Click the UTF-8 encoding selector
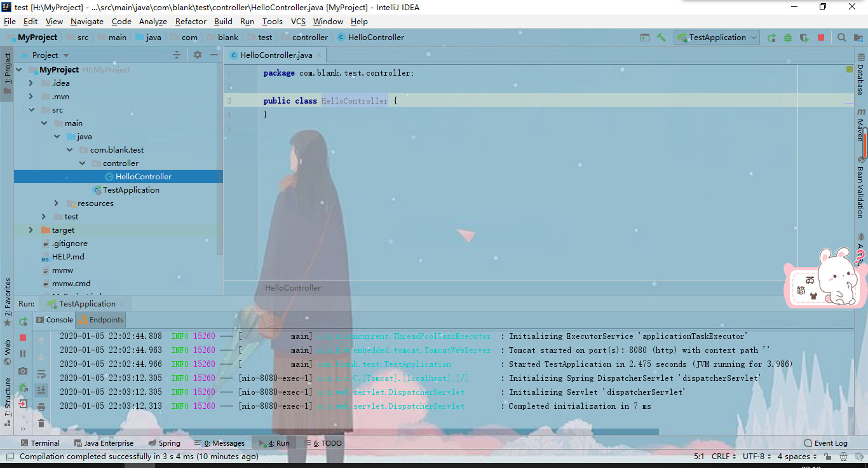The image size is (868, 468). 757,457
